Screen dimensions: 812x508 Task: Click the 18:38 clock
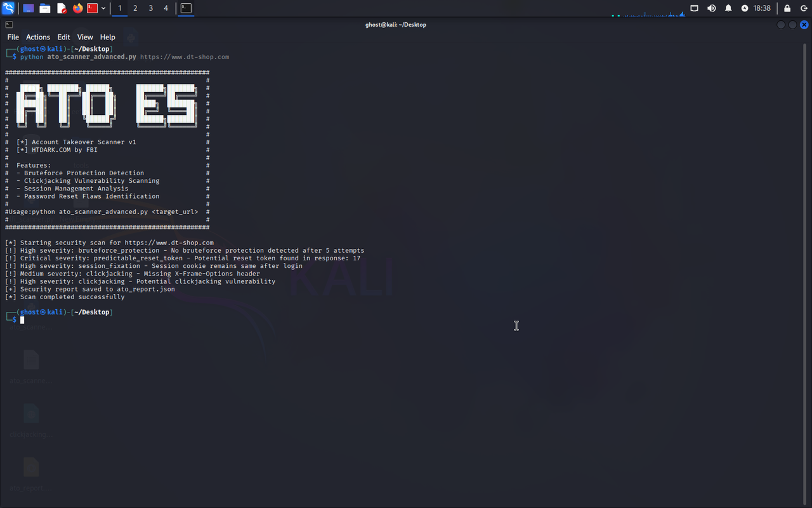762,8
